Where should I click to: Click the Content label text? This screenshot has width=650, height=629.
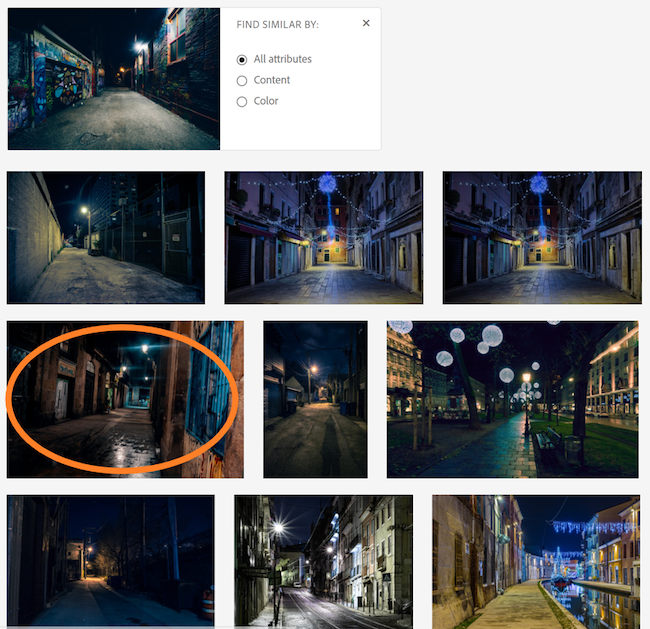[x=272, y=80]
